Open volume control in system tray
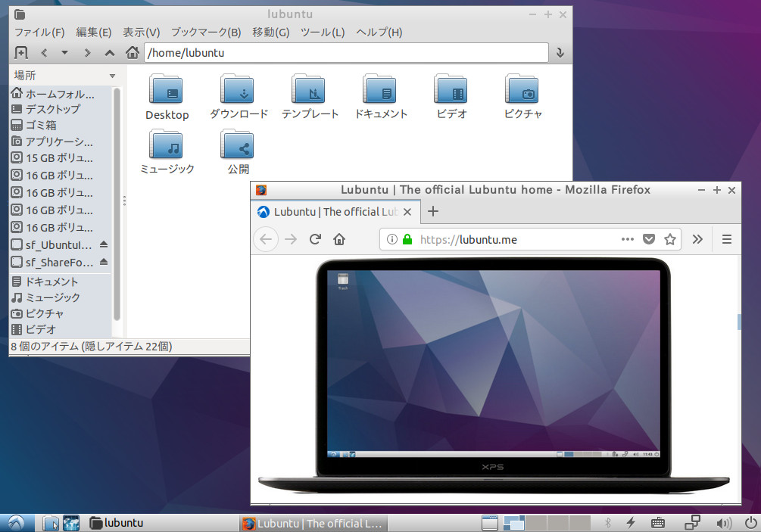 [x=724, y=523]
